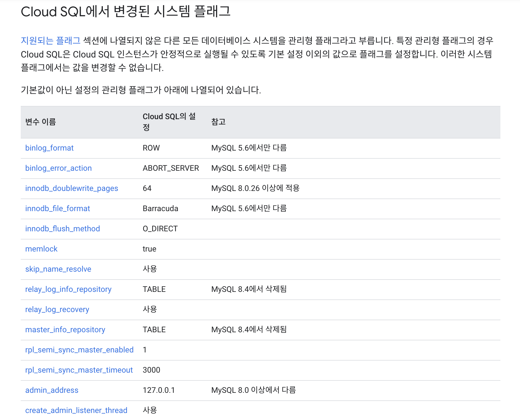This screenshot has height=420, width=520.
Task: Open the binlog_format variable link
Action: coord(49,148)
